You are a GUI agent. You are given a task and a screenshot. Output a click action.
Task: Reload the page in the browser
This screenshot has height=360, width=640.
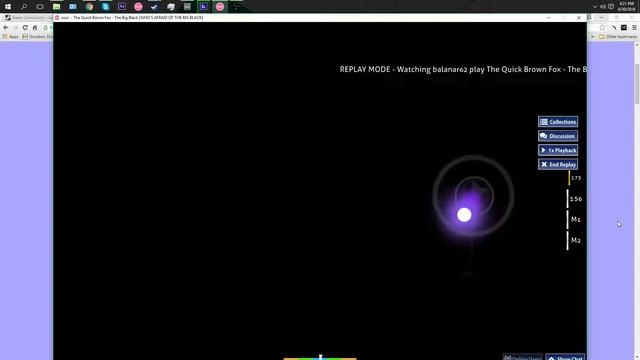click(25, 27)
